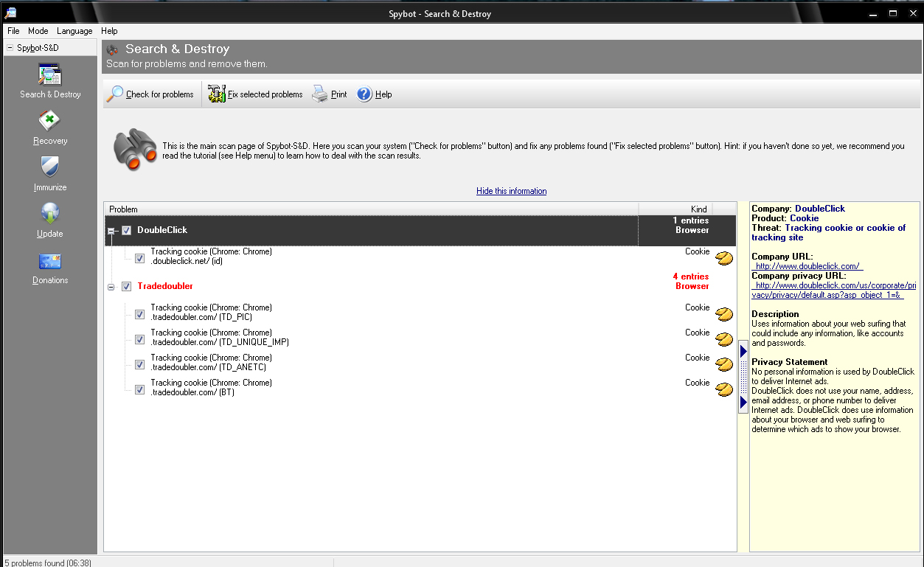The image size is (924, 567).
Task: Open the Donations credit card icon
Action: click(x=49, y=261)
